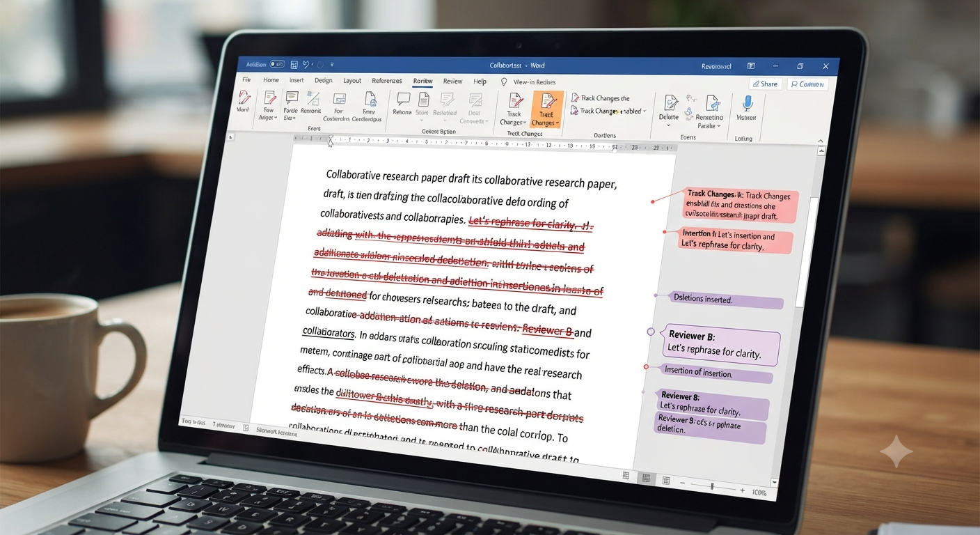Click the underlined Reviewer B text in document
Screen dimensions: 980x535
coord(547,330)
